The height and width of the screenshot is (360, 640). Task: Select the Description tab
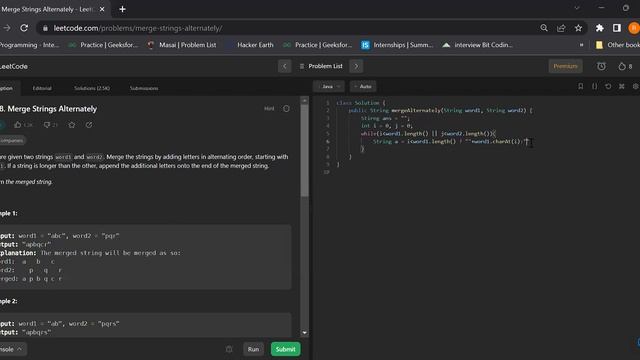coord(6,88)
